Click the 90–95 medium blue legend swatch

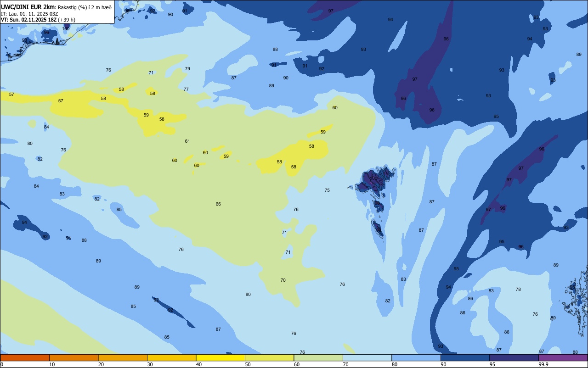(x=465, y=357)
